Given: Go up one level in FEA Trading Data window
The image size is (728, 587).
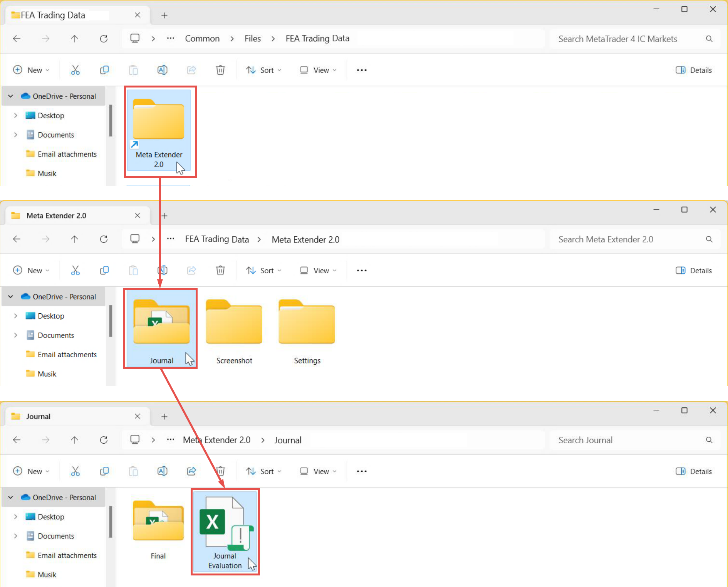Looking at the screenshot, I should coord(75,39).
